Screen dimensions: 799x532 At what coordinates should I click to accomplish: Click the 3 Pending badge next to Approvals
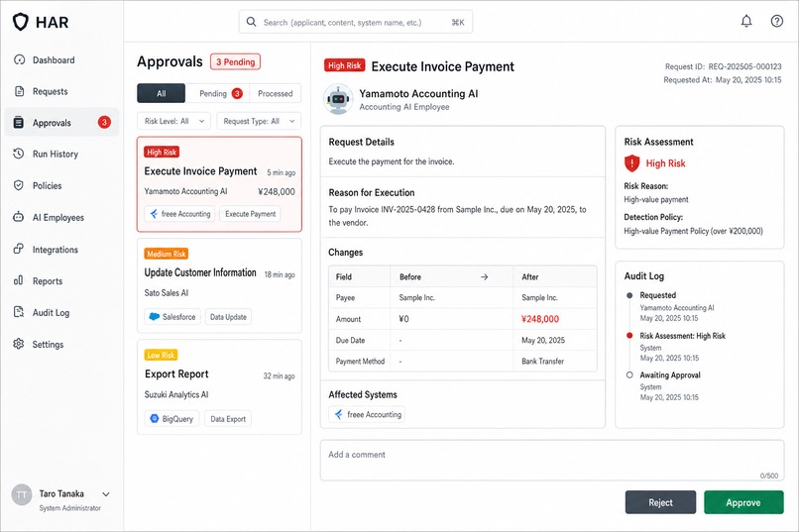(235, 61)
